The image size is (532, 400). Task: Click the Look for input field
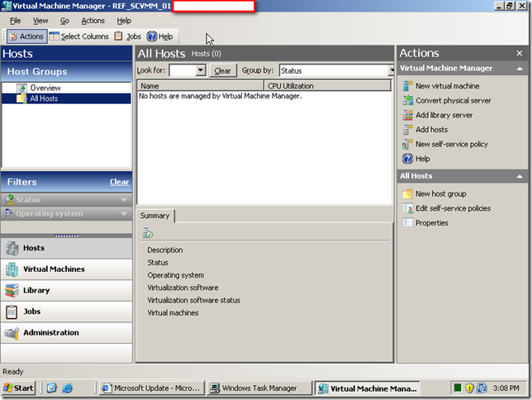[x=183, y=70]
